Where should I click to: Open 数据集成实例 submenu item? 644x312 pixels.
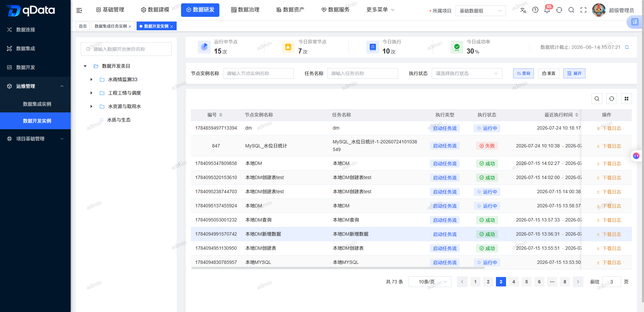[x=35, y=104]
